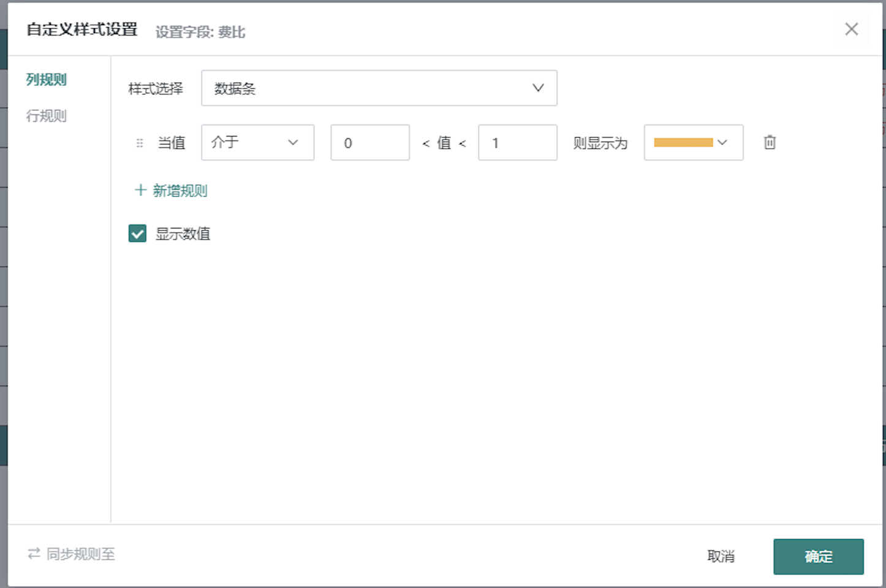Viewport: 886px width, 588px height.
Task: Click the yellow data bar color swatch
Action: click(x=683, y=142)
